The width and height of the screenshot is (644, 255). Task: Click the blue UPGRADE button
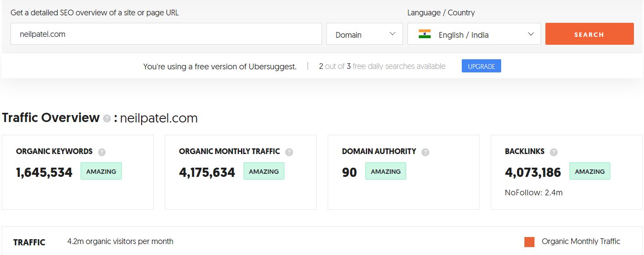click(x=481, y=66)
